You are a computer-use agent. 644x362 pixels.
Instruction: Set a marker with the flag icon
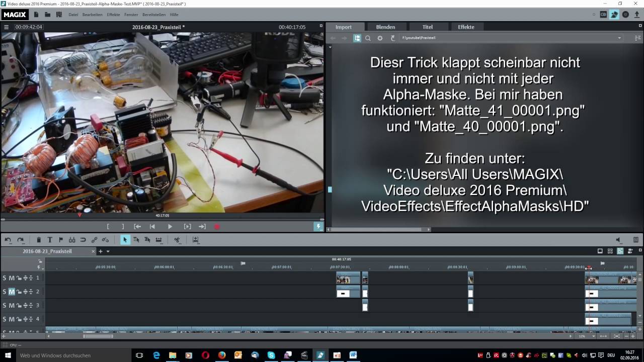[x=61, y=240]
